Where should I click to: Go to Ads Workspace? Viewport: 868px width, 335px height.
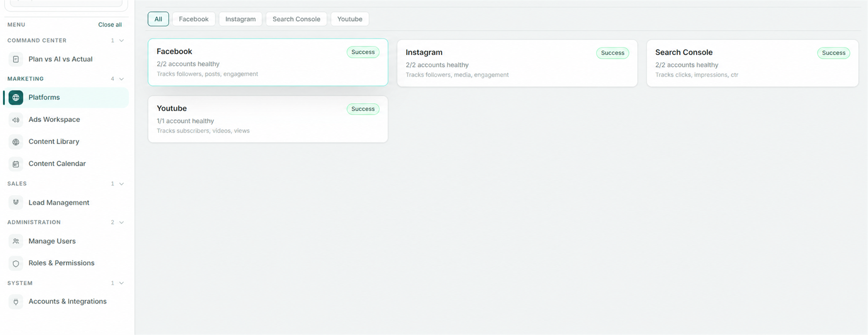click(x=54, y=120)
